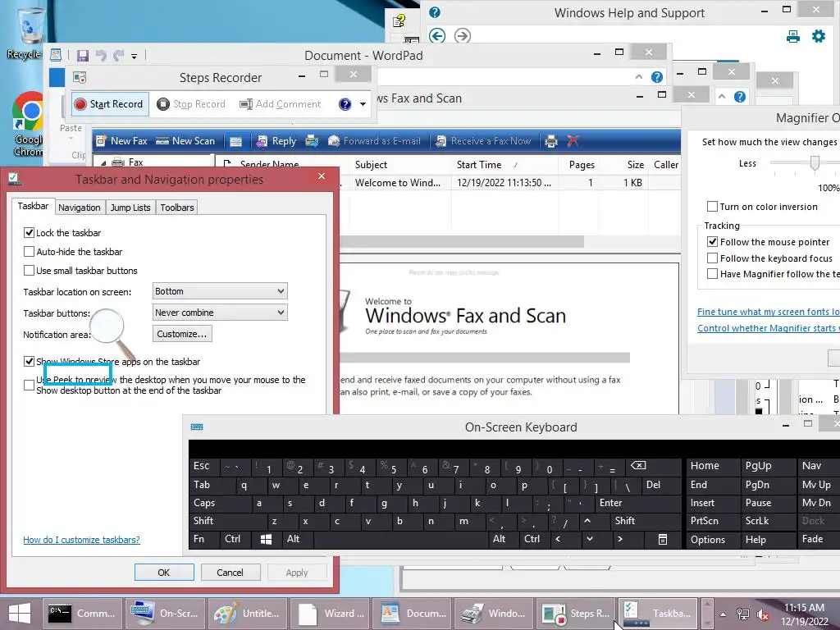Open Fine tune what my screen fonts link
840x630 pixels.
pos(768,312)
